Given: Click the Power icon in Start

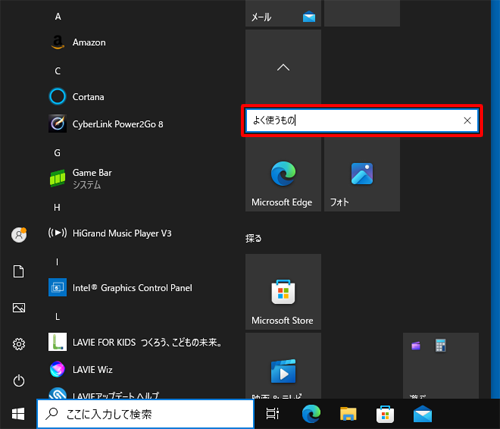Looking at the screenshot, I should click(x=19, y=381).
